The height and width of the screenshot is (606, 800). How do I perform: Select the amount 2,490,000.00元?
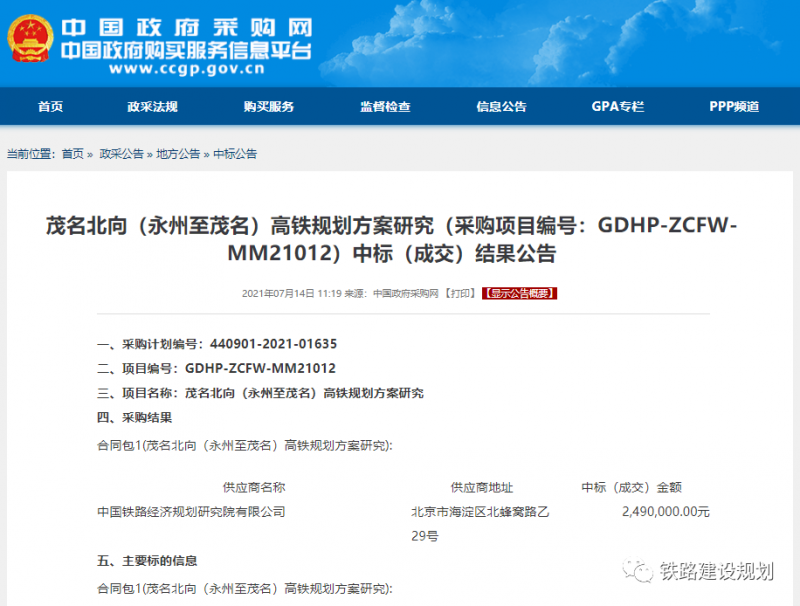pyautogui.click(x=666, y=511)
